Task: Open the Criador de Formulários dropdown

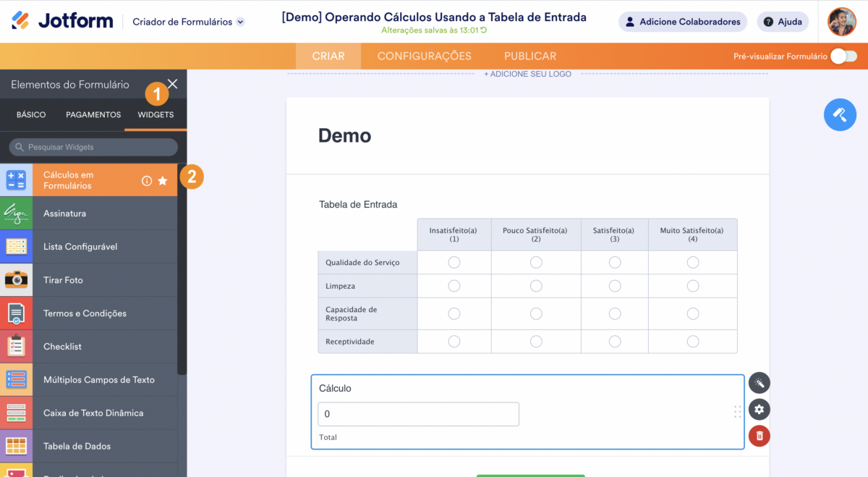Action: [x=189, y=22]
